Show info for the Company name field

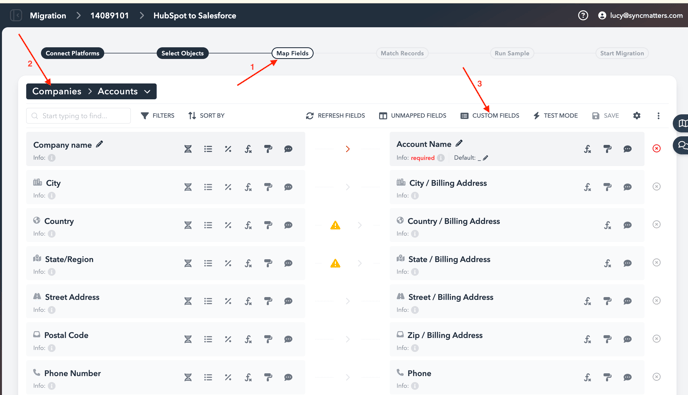pos(52,158)
